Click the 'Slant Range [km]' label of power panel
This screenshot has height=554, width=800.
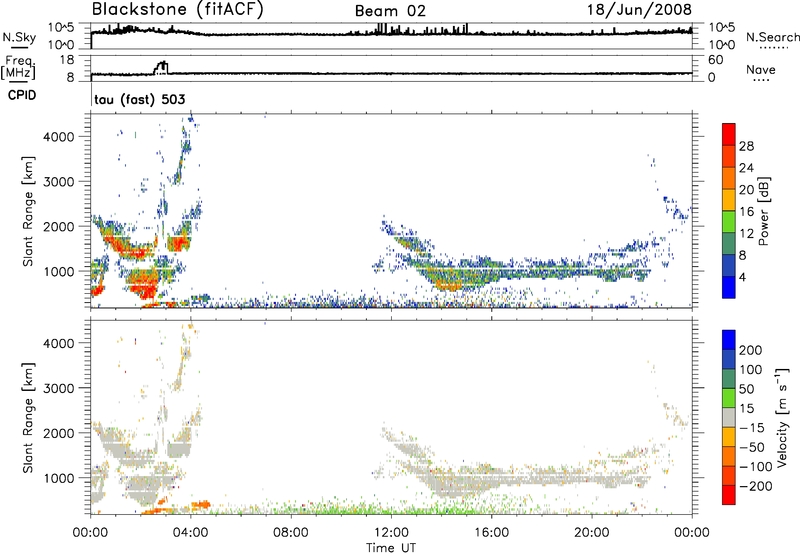click(28, 211)
